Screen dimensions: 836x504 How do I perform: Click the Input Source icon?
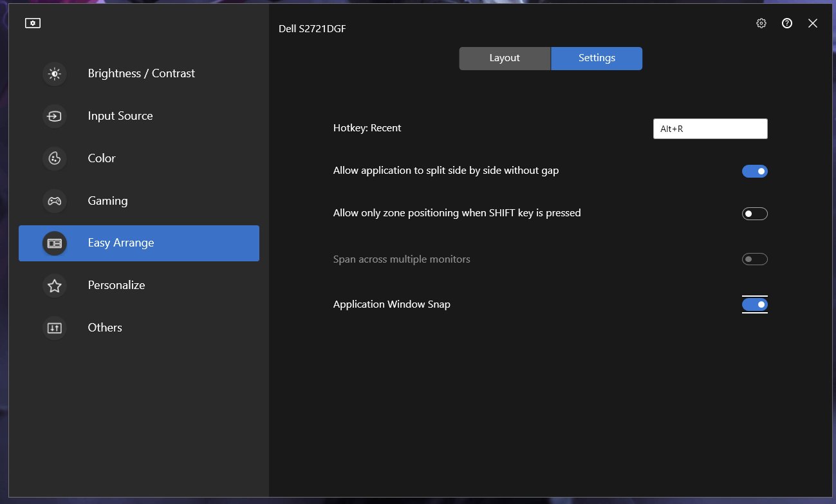click(55, 116)
